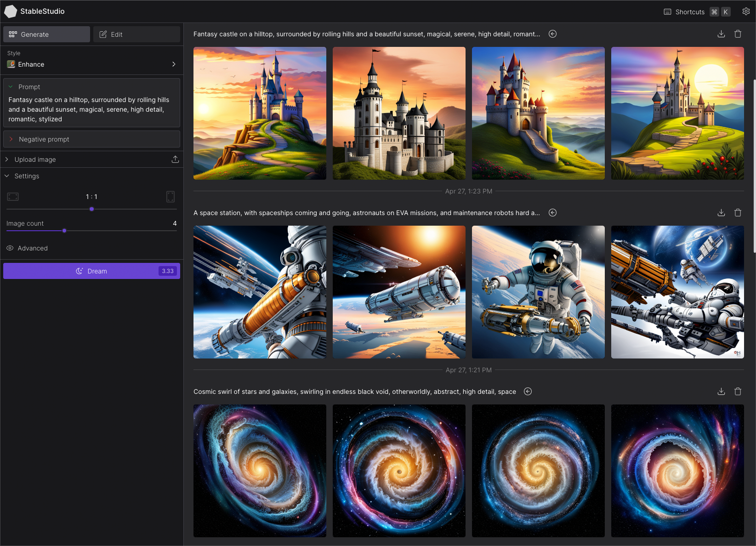The height and width of the screenshot is (546, 756).
Task: Open the Shortcuts panel
Action: coord(689,11)
